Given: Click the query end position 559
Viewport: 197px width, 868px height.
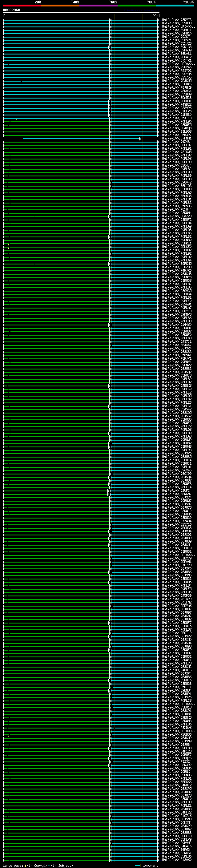Looking at the screenshot, I should pyautogui.click(x=155, y=15).
